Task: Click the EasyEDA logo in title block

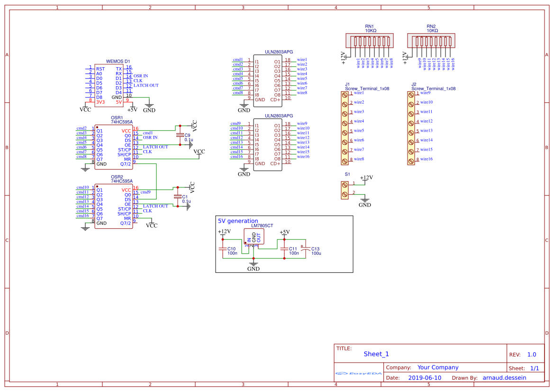Action: 358,374
